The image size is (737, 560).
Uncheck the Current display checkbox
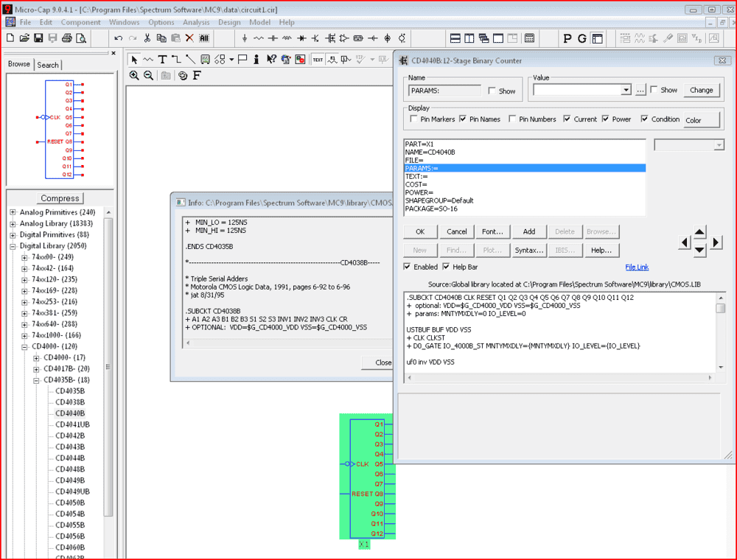coord(567,119)
